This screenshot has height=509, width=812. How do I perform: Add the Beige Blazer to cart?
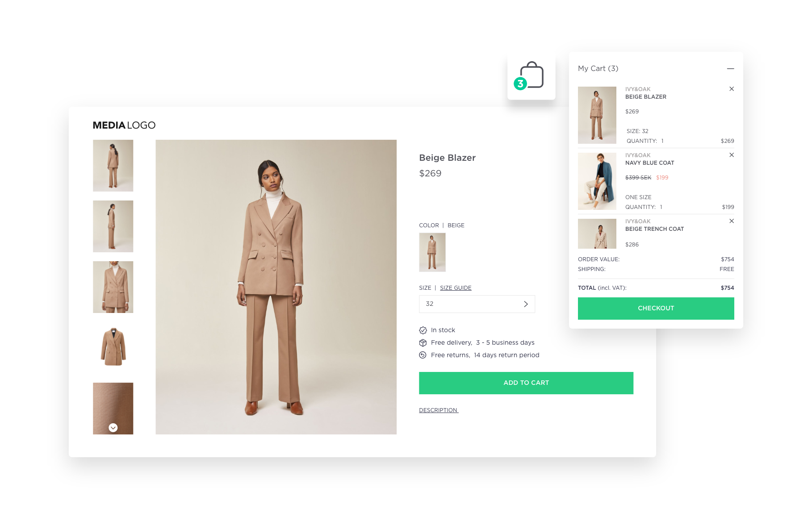point(526,383)
